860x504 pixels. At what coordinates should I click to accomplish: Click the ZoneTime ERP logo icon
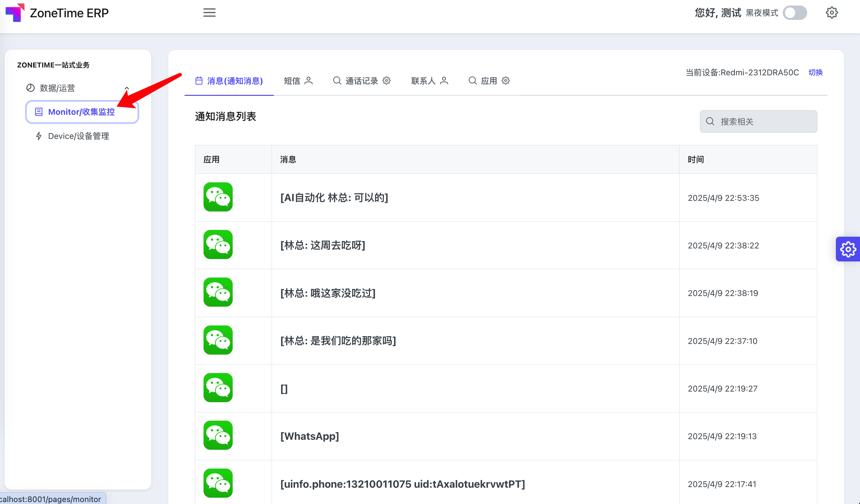tap(15, 13)
